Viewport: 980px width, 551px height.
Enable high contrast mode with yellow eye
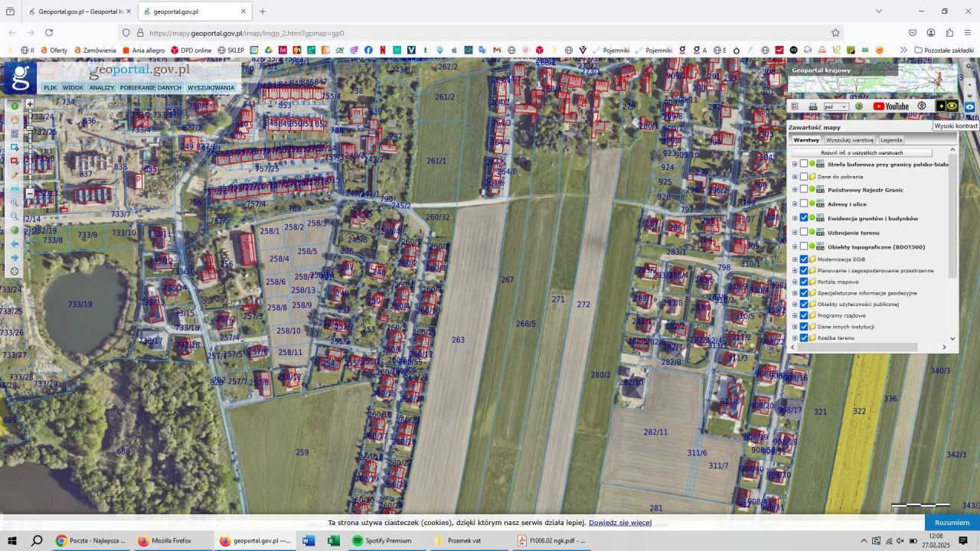(952, 106)
